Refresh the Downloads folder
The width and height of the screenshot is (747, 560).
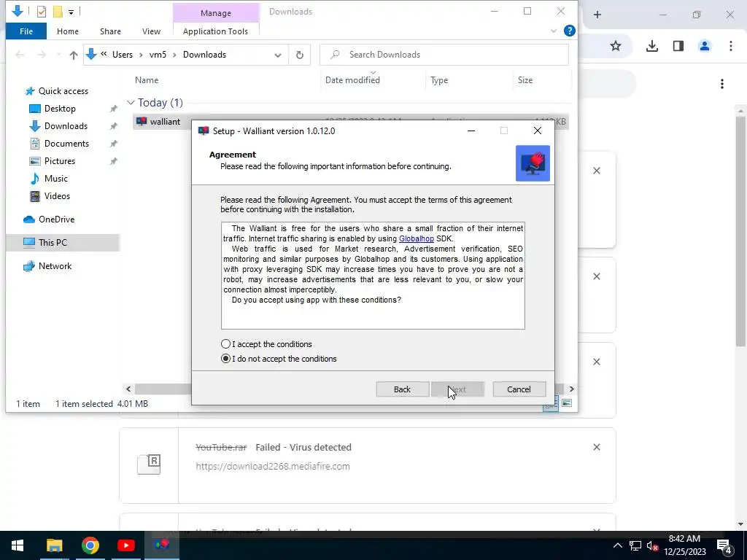click(300, 55)
